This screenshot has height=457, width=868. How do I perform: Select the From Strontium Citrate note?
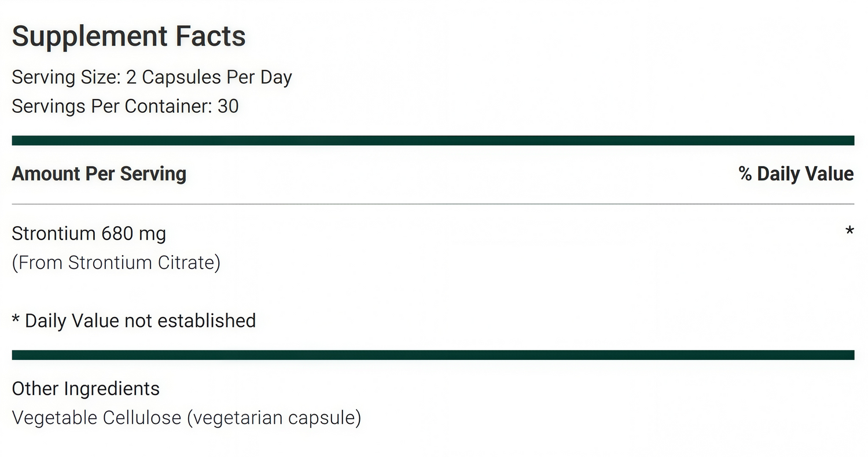click(116, 263)
